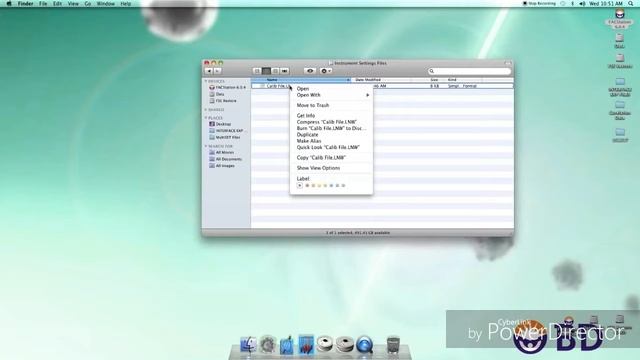
Task: Choose Make Alias in context menu
Action: (331, 141)
